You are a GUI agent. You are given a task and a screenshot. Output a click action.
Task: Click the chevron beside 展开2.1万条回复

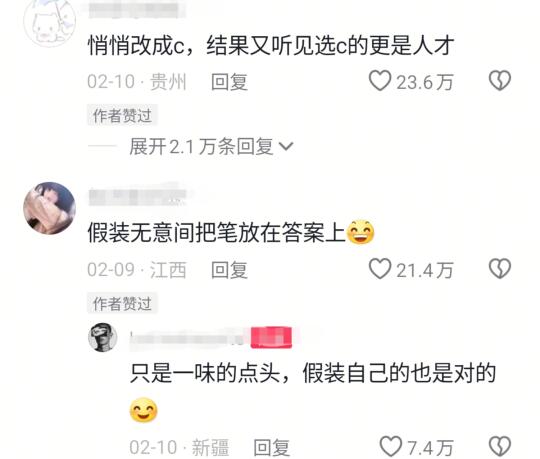286,147
